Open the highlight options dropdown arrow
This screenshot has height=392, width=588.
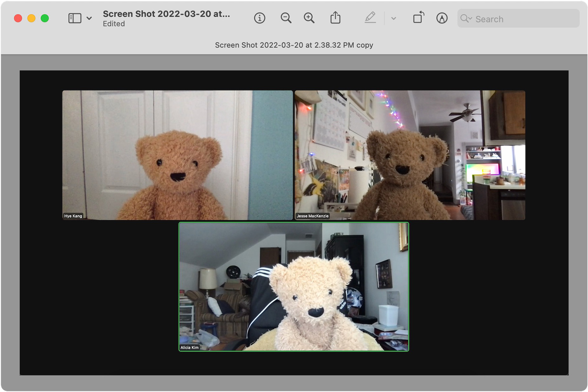tap(393, 18)
